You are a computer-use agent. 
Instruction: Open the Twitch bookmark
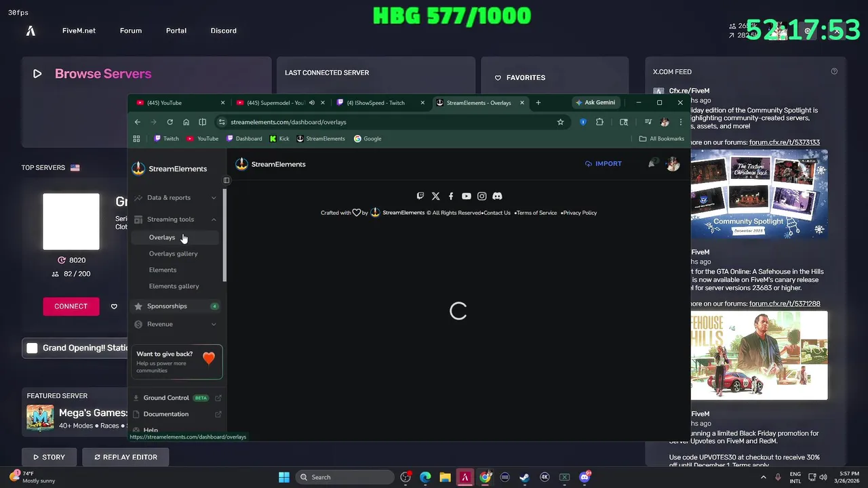click(x=167, y=138)
